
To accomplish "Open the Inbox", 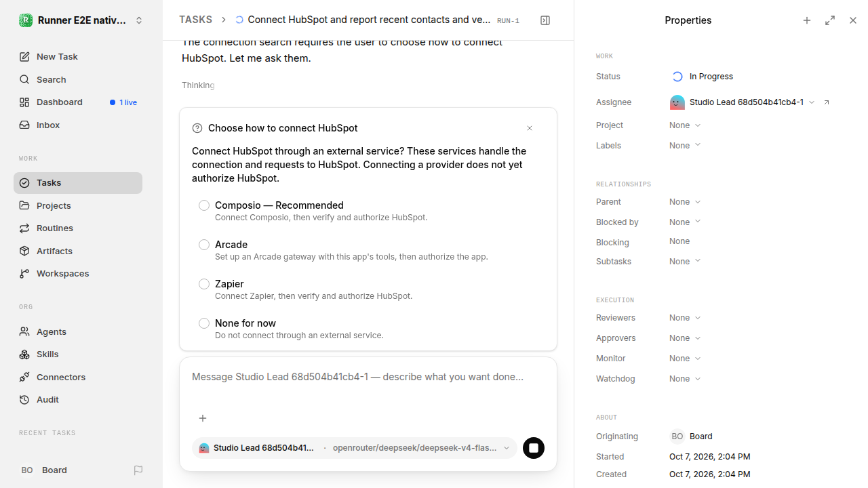I will coord(78,125).
